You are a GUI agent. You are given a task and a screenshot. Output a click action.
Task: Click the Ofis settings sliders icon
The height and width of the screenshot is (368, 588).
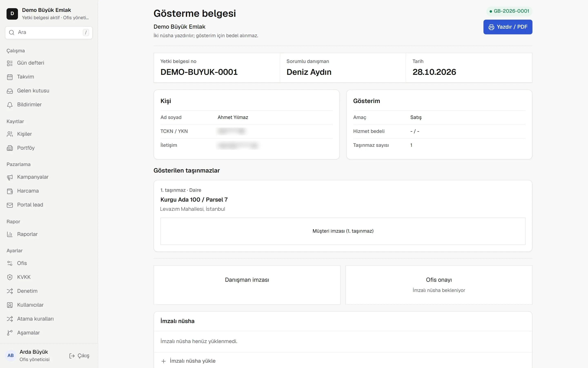pos(10,263)
